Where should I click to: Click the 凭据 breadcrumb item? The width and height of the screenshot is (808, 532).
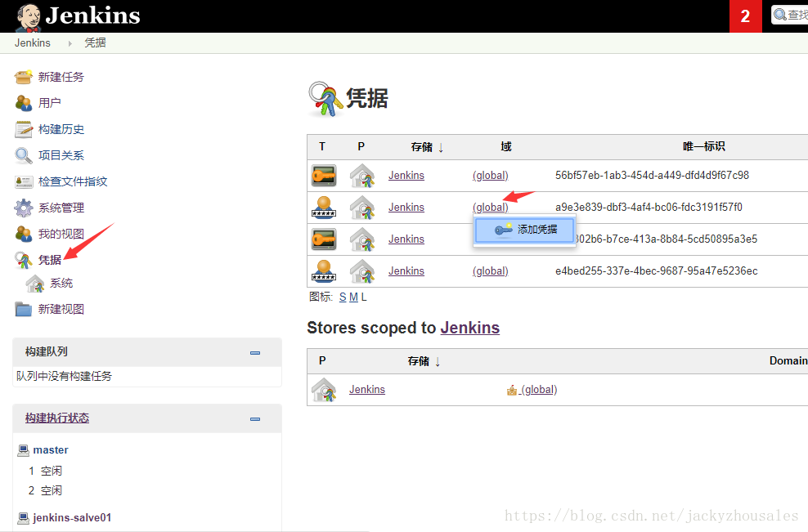coord(96,42)
